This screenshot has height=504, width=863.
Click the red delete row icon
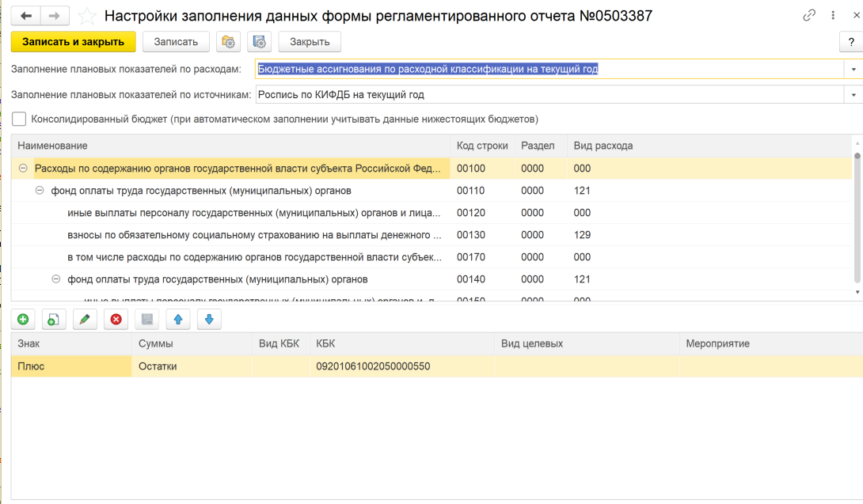coord(116,319)
